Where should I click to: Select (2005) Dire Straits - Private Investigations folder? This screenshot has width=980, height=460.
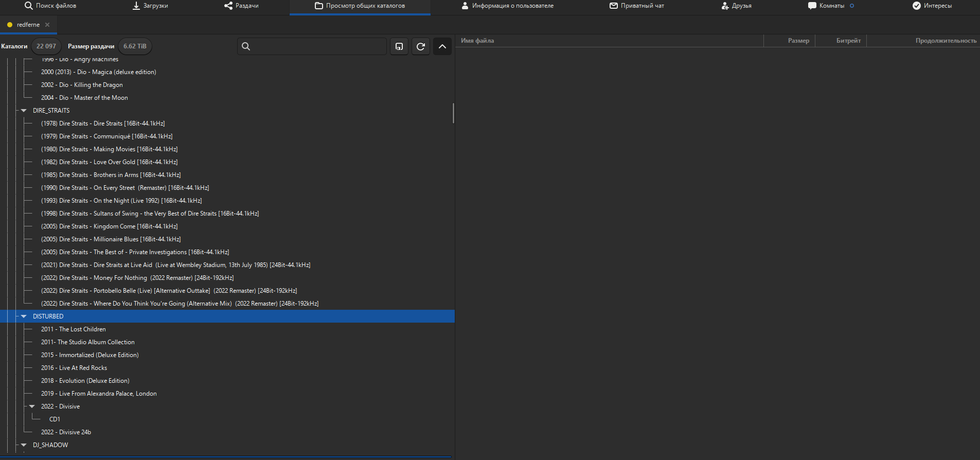(135, 252)
